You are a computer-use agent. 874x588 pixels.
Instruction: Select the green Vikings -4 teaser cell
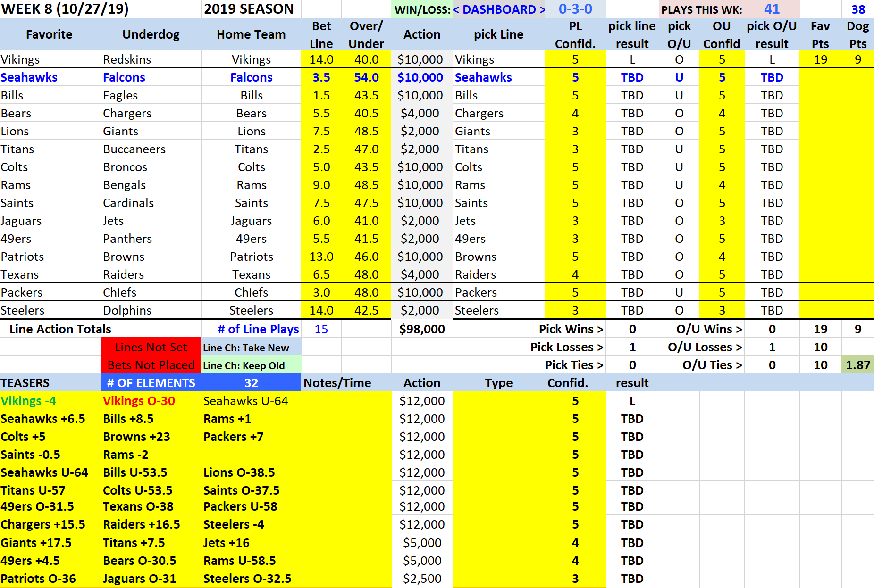click(28, 401)
